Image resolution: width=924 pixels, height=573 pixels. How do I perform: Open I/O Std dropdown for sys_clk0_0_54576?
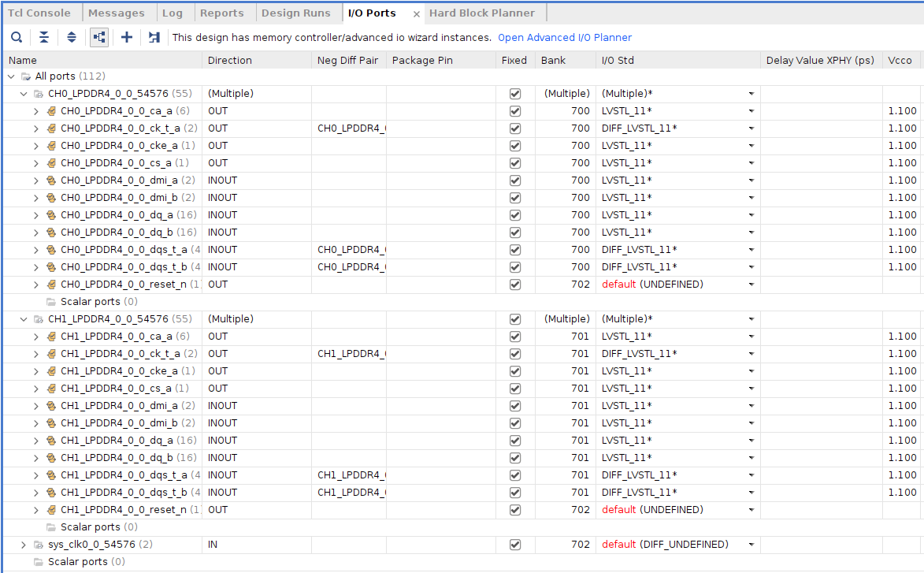tap(751, 544)
